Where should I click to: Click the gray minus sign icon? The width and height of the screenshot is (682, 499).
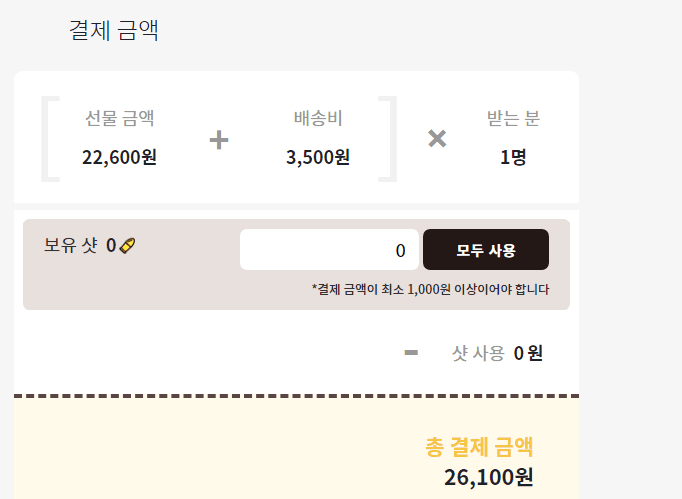point(411,352)
